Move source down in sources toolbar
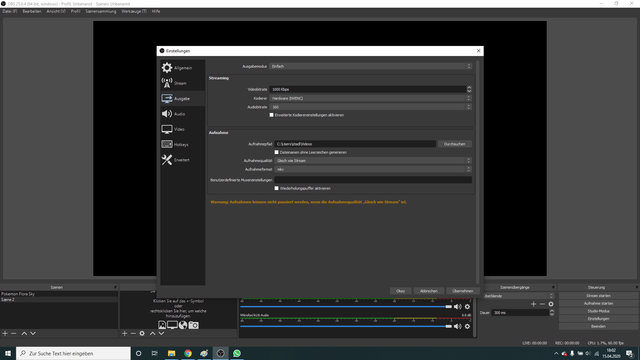The image size is (640, 360). [161, 333]
